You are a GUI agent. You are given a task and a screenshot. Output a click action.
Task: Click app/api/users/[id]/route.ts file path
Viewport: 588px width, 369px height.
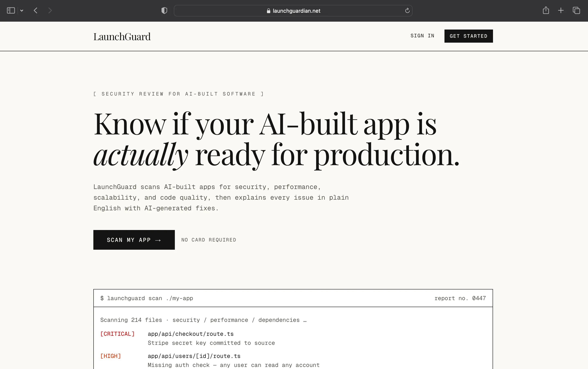[x=194, y=356]
